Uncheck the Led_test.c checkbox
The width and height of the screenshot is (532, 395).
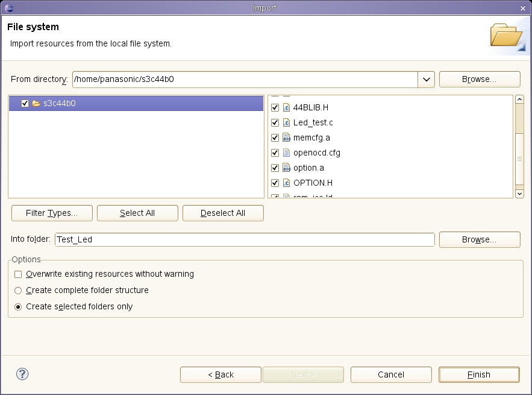tap(275, 122)
